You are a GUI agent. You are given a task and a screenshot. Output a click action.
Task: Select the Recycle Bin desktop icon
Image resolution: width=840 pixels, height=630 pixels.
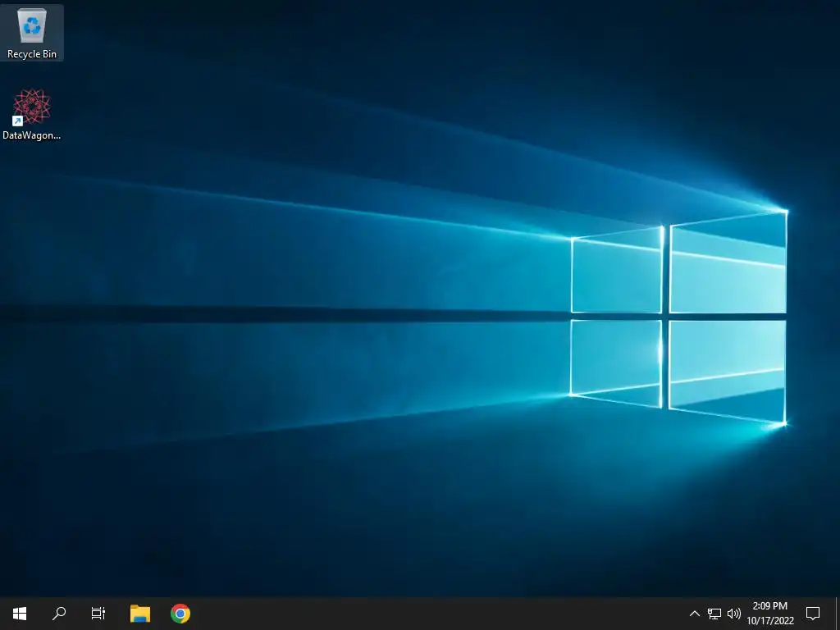[32, 33]
